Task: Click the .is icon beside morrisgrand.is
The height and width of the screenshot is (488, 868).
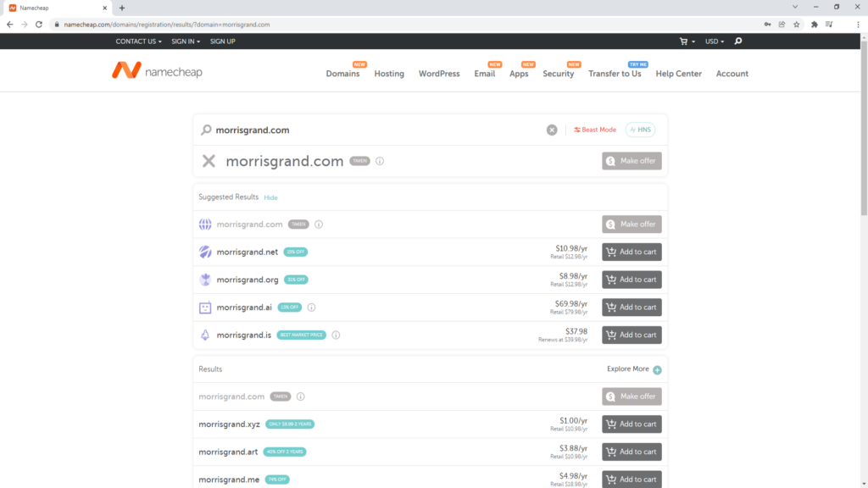Action: coord(205,335)
